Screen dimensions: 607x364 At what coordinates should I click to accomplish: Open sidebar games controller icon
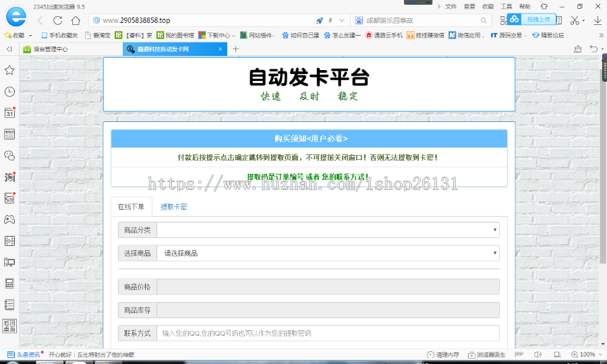click(x=9, y=219)
